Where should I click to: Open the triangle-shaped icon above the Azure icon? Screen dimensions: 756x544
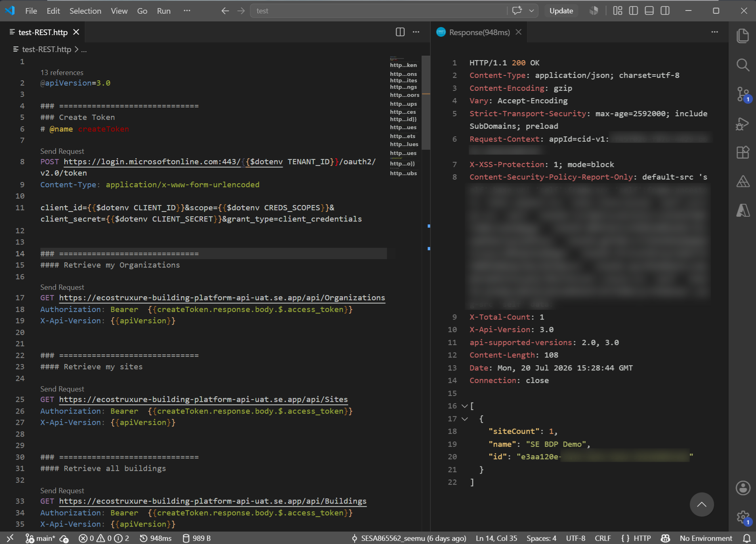743,182
